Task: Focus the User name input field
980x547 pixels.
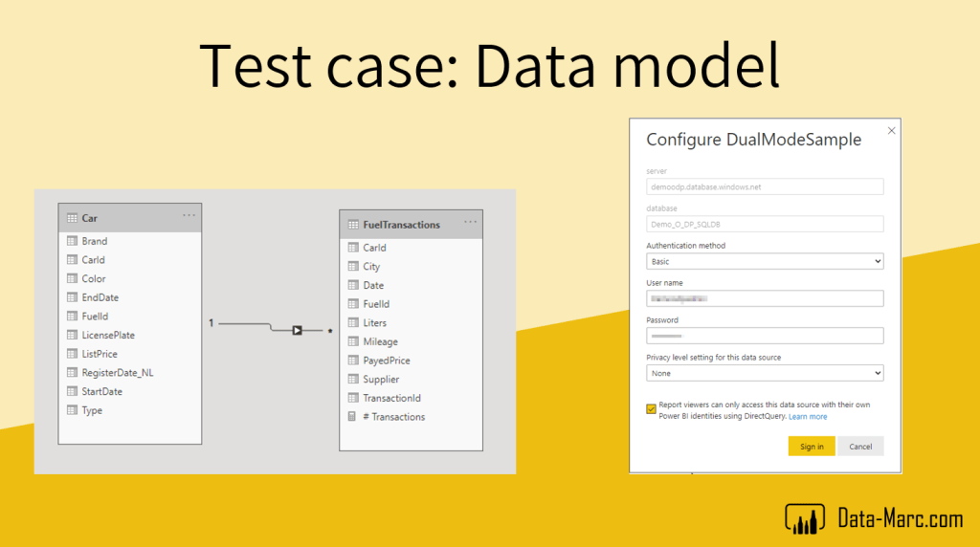Action: tap(764, 298)
